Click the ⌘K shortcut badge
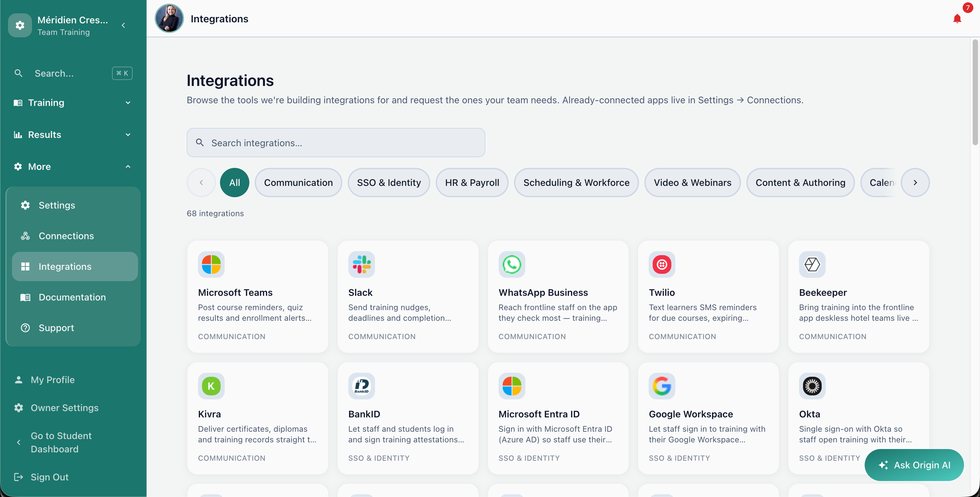This screenshot has height=497, width=980. [122, 73]
